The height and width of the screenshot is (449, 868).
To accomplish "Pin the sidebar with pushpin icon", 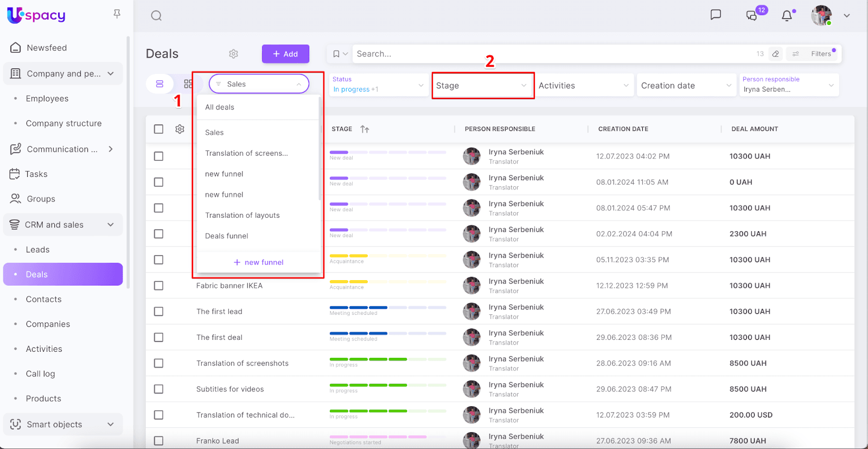I will 117,14.
